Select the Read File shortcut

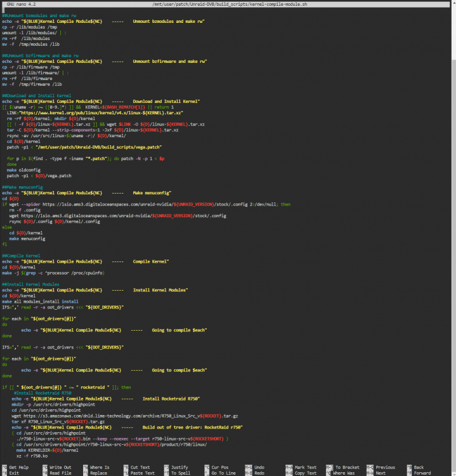[57, 473]
